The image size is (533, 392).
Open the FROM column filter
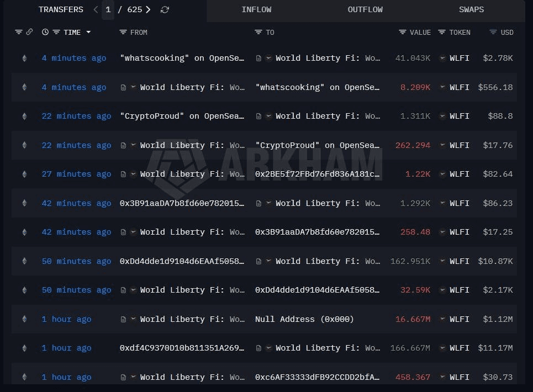tap(123, 32)
